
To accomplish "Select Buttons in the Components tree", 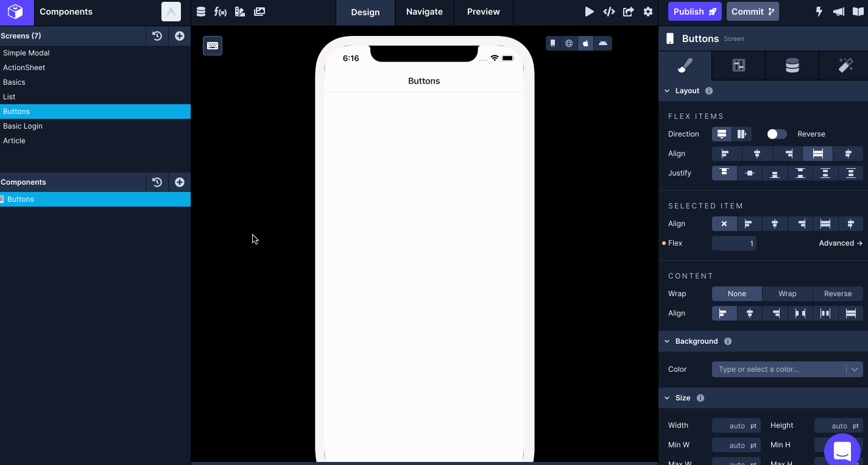I will coord(95,199).
